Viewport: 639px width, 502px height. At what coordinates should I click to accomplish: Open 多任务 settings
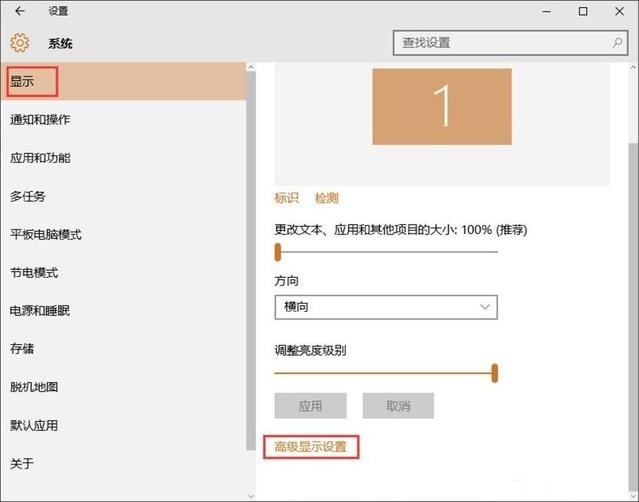pyautogui.click(x=28, y=196)
